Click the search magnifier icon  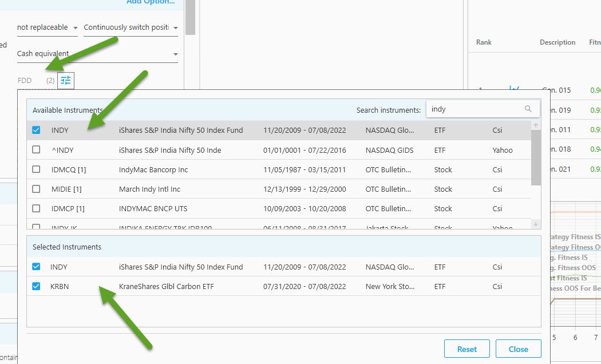click(x=528, y=109)
